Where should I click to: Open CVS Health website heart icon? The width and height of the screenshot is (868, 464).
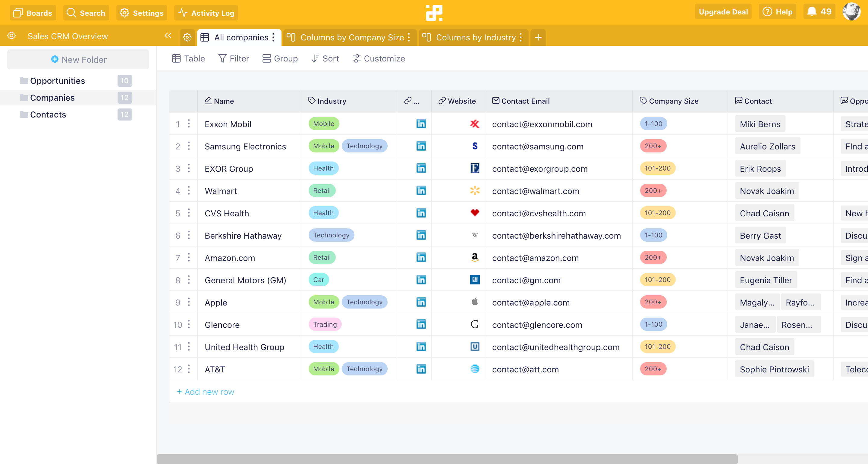(x=475, y=213)
